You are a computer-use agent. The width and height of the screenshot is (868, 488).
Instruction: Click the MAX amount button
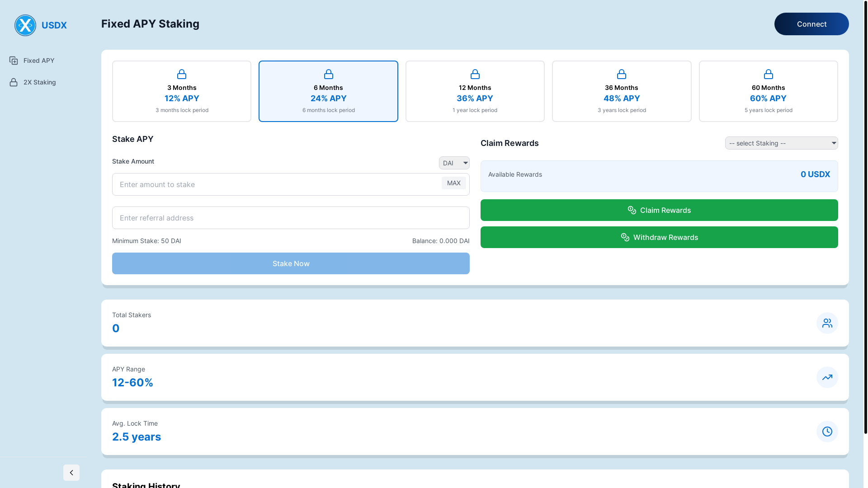454,183
